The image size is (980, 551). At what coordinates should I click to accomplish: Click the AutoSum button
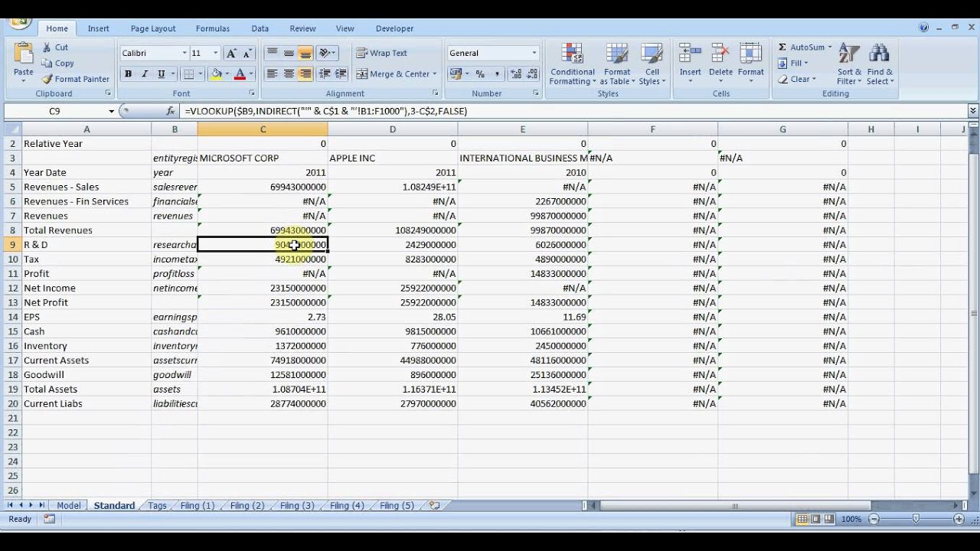pos(801,47)
